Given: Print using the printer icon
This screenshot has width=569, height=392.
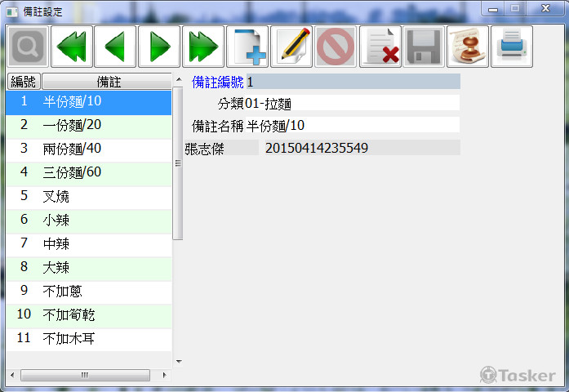Looking at the screenshot, I should pos(512,47).
